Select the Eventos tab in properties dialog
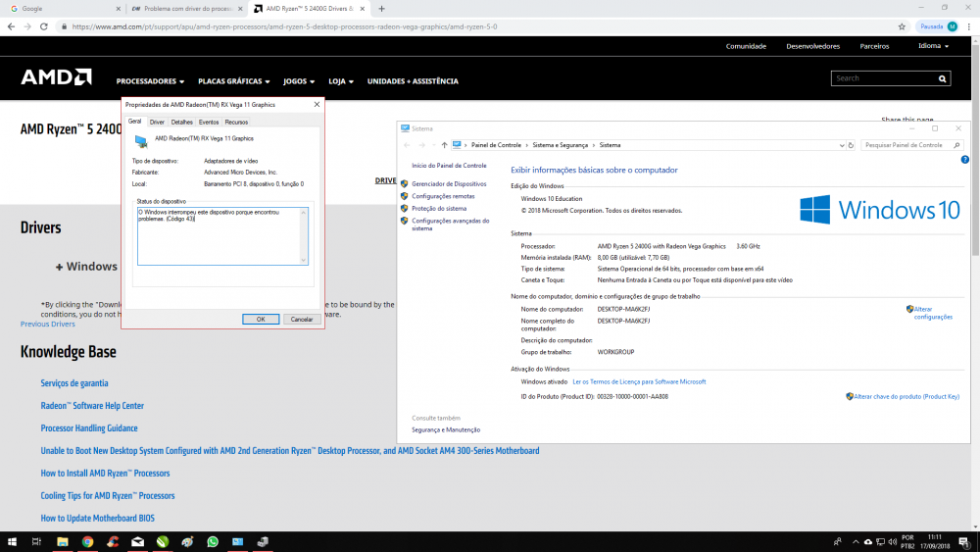Screen dimensions: 980x552 [209, 122]
